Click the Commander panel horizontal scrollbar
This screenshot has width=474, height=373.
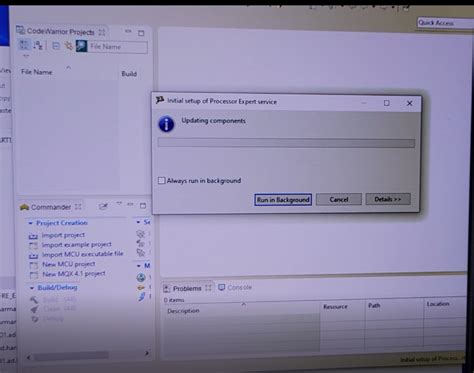(71, 356)
